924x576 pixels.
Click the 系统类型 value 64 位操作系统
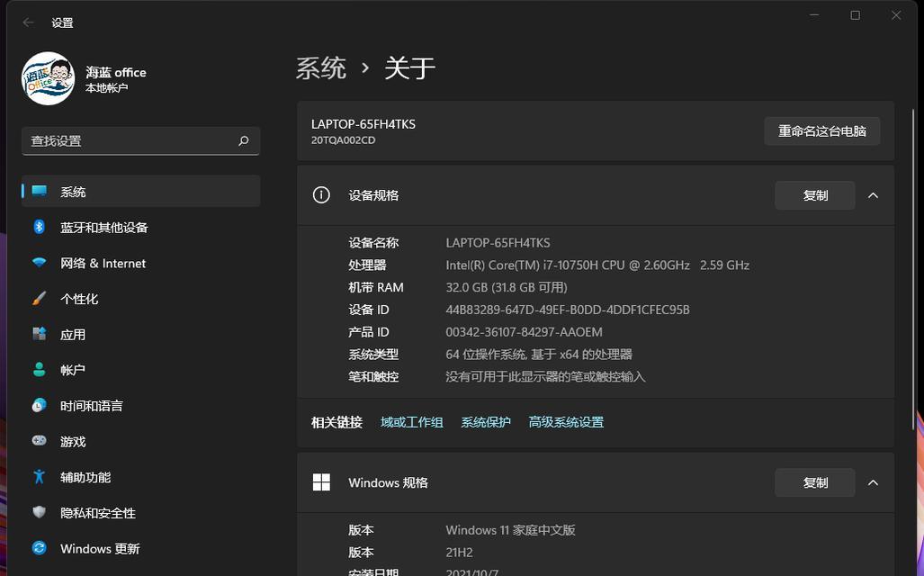pos(539,355)
